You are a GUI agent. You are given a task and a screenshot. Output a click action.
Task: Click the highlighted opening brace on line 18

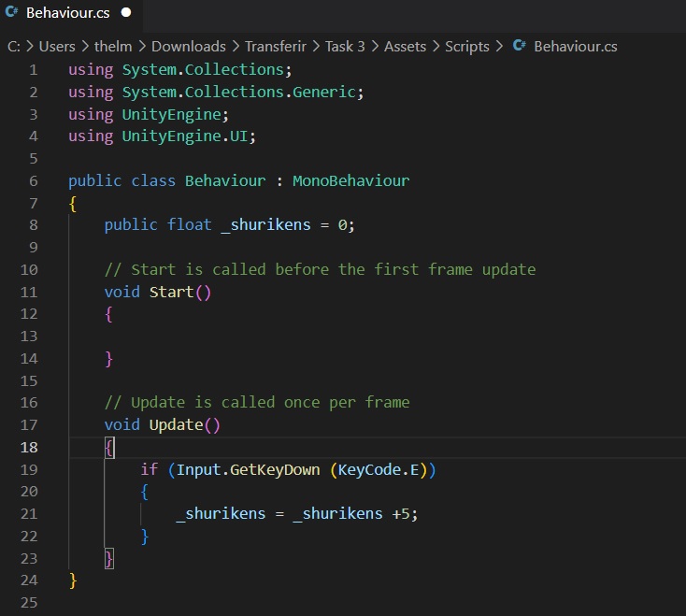(x=109, y=448)
